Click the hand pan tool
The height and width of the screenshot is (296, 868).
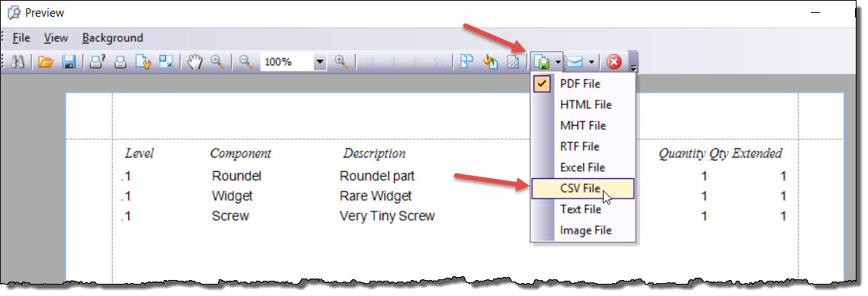tap(194, 62)
